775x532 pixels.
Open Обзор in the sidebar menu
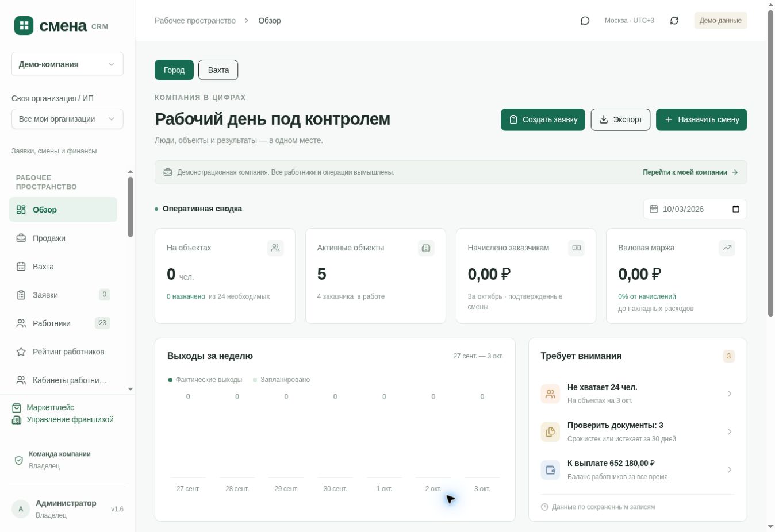[63, 210]
